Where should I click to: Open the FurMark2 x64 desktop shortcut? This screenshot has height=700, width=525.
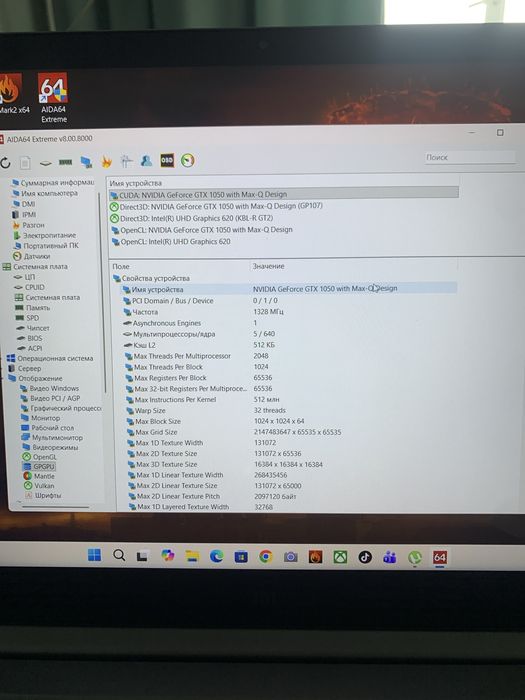(x=12, y=94)
